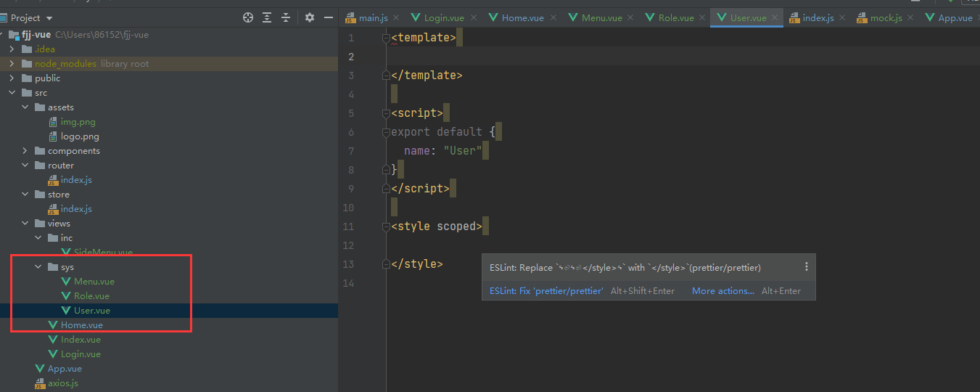Close the Role.vue editor tab
980x392 pixels.
click(701, 18)
